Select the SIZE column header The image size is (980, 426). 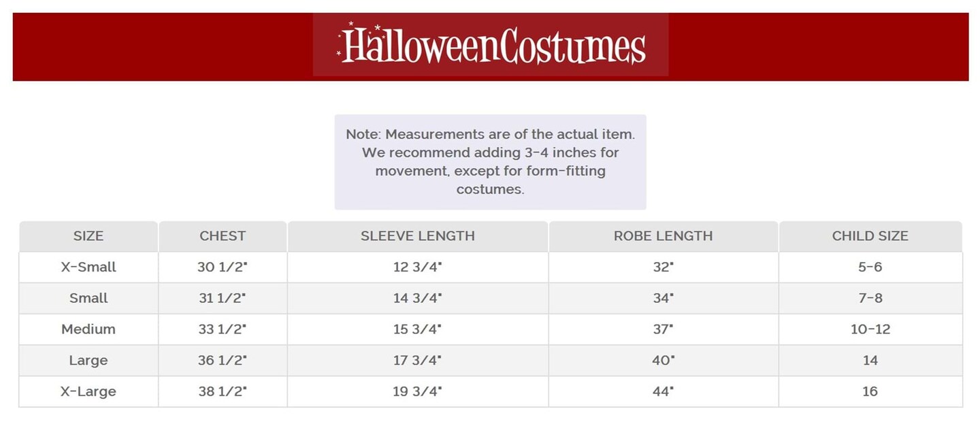coord(88,236)
